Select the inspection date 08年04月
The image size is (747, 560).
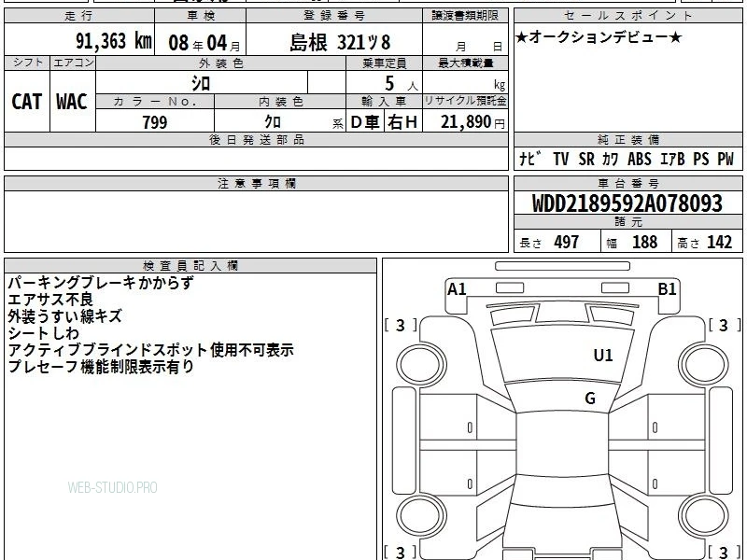tap(204, 43)
